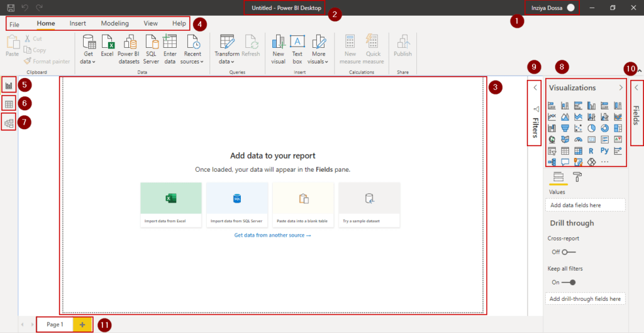Viewport: 644px width, 333px height.
Task: Turn on the Cross-report toggle
Action: (x=569, y=252)
